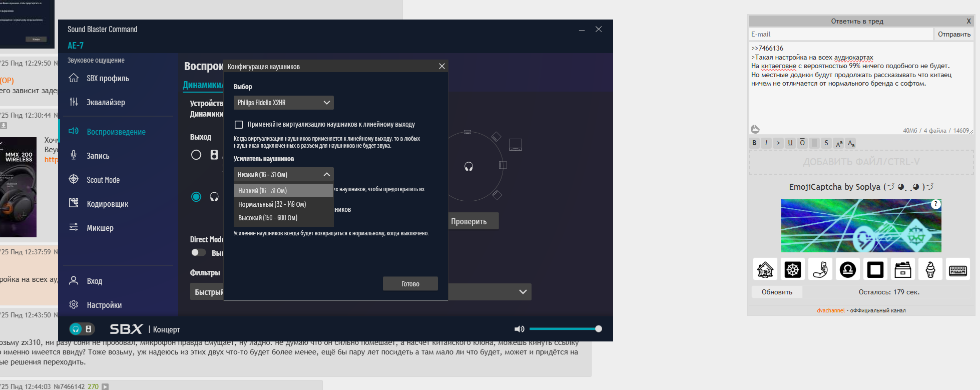Choose Низкий (16 - 31 Ом) option
This screenshot has width=980, height=390.
pyautogui.click(x=283, y=191)
